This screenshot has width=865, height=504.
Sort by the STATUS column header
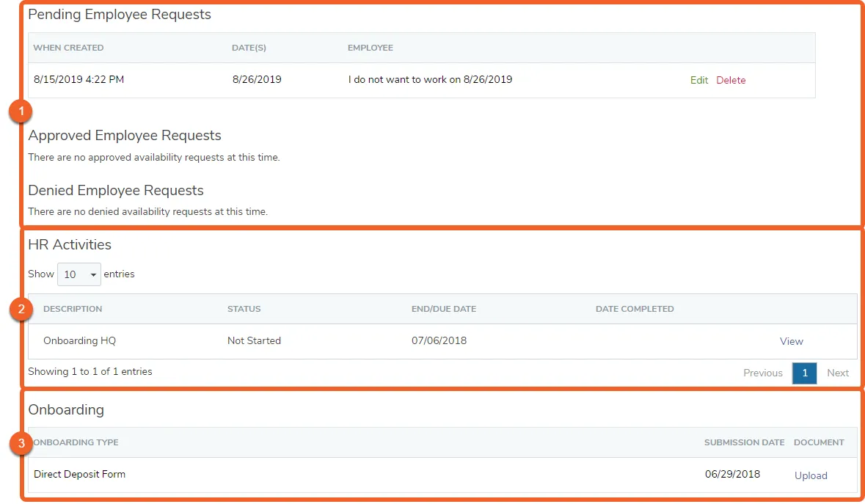pyautogui.click(x=244, y=309)
